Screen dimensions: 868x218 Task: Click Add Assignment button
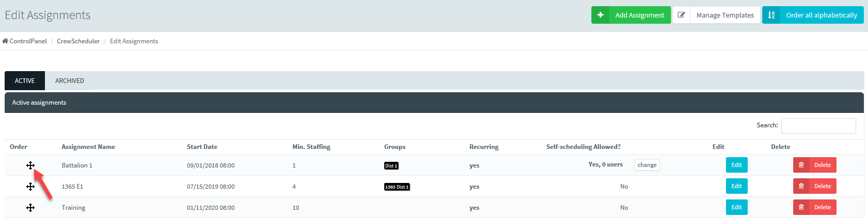coord(631,15)
